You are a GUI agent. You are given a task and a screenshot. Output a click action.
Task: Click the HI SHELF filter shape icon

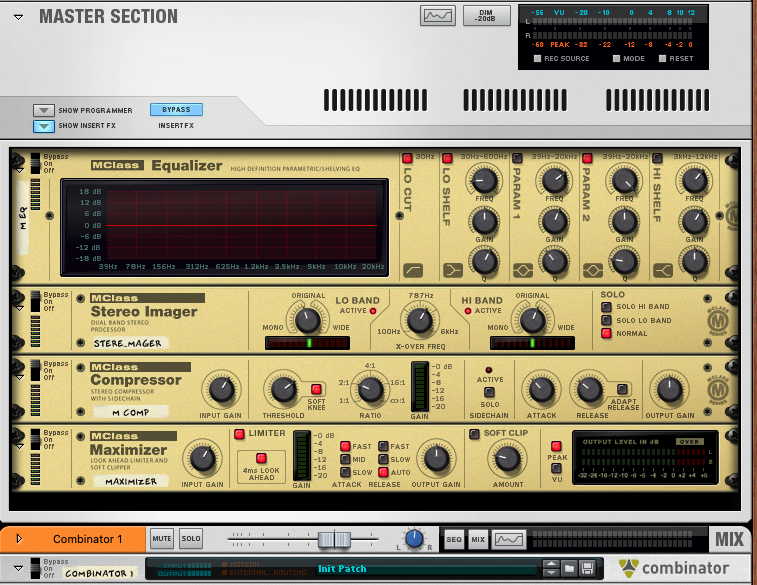click(x=663, y=270)
